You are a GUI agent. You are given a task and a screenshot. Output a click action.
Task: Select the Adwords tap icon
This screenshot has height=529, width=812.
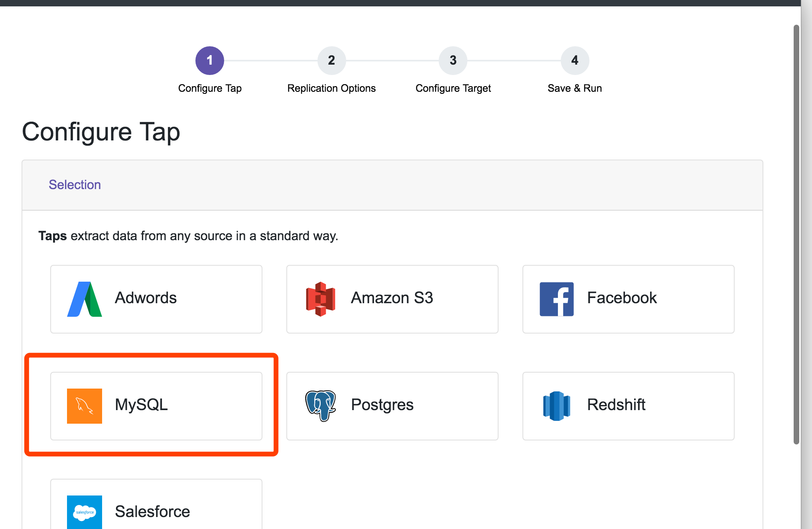coord(85,297)
